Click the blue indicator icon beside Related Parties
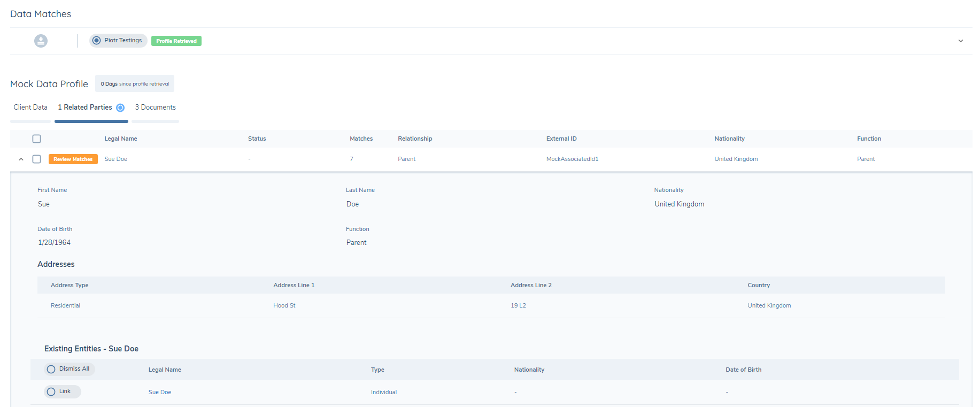The height and width of the screenshot is (407, 980). pyautogui.click(x=120, y=107)
